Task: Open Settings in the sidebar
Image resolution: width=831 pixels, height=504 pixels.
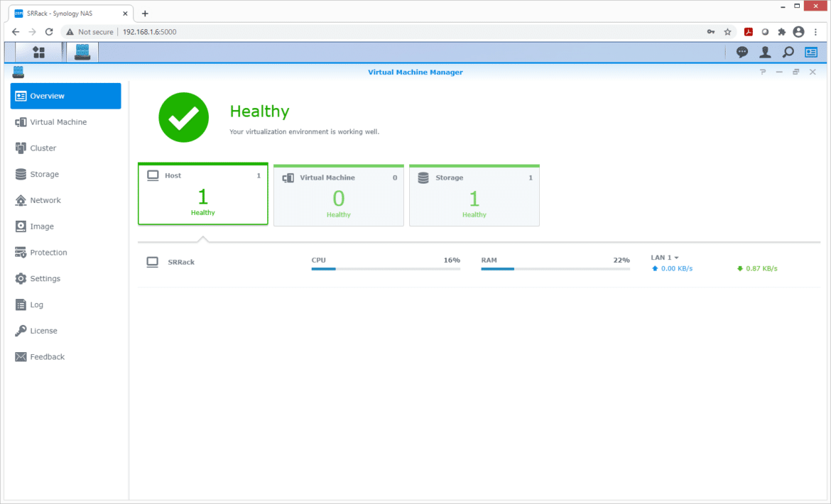Action: pos(66,278)
